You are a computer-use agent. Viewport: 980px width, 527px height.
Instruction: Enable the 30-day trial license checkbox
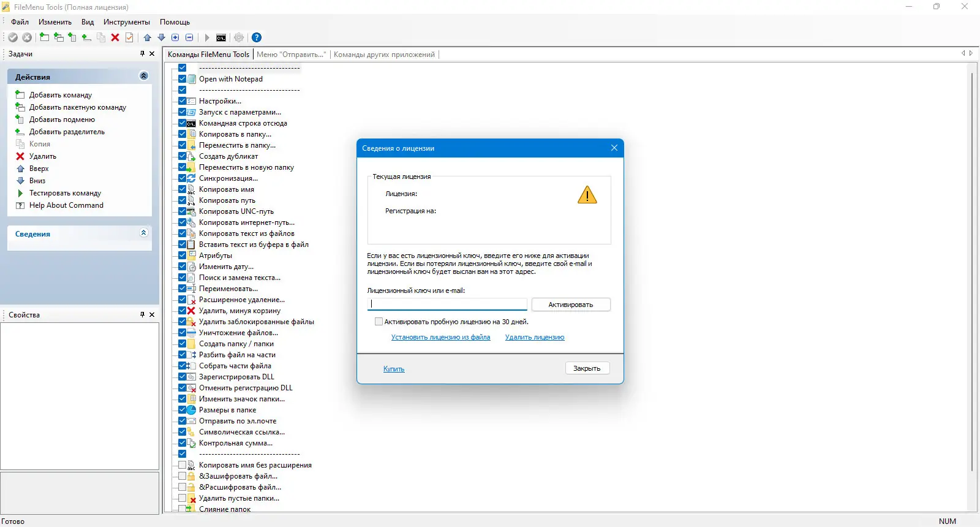(379, 322)
